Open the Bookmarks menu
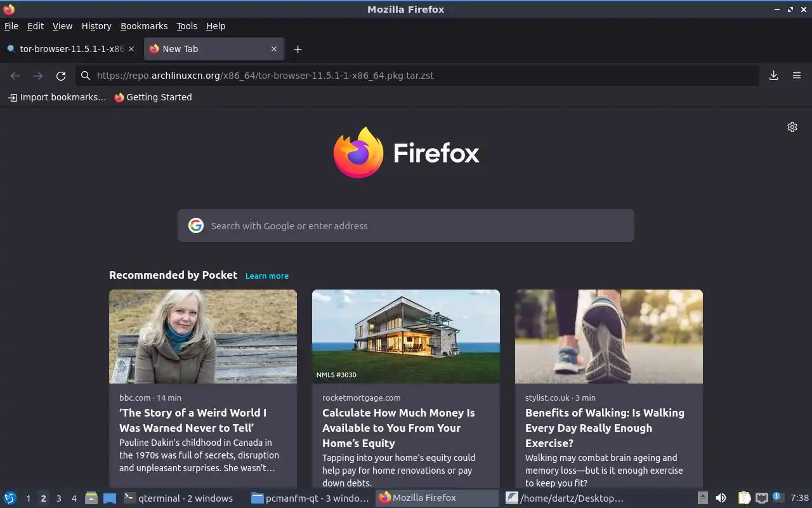812x508 pixels. click(x=144, y=26)
